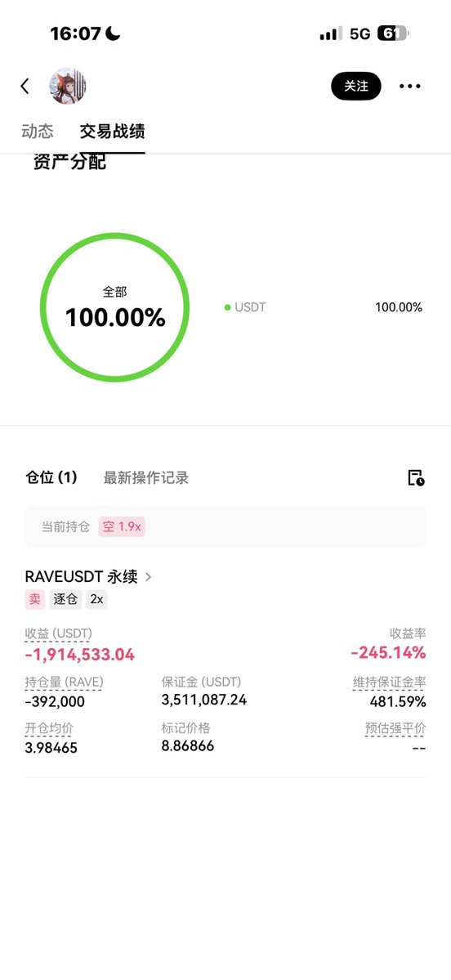Tap the 逐仓 isolated margin tag
Screen dimensions: 451x980
pyautogui.click(x=66, y=600)
